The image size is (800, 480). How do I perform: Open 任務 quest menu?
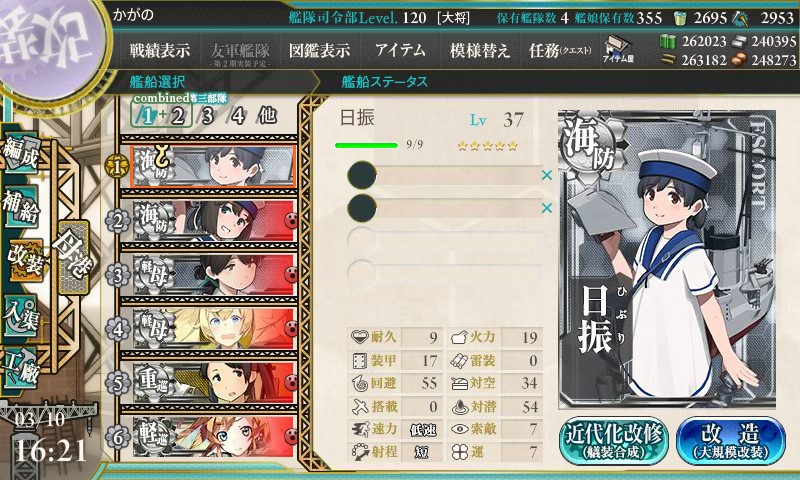click(x=560, y=50)
